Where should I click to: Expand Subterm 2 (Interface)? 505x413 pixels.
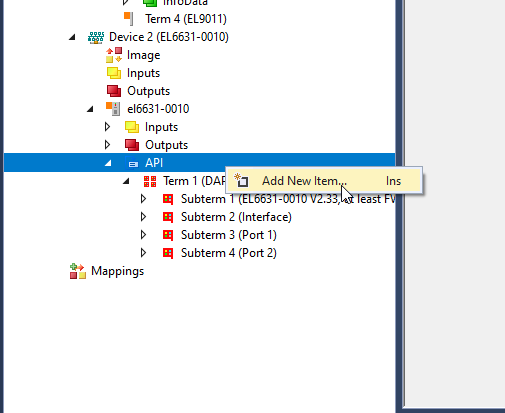[143, 217]
